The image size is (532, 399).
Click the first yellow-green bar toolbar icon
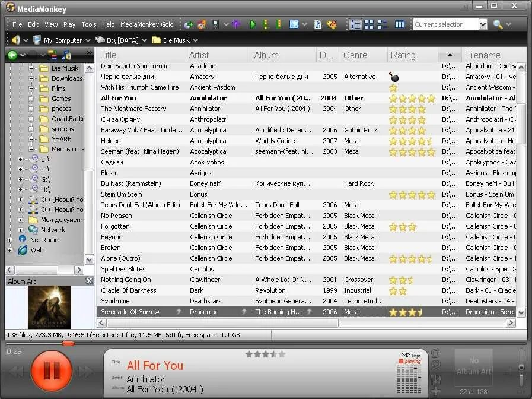(266, 24)
